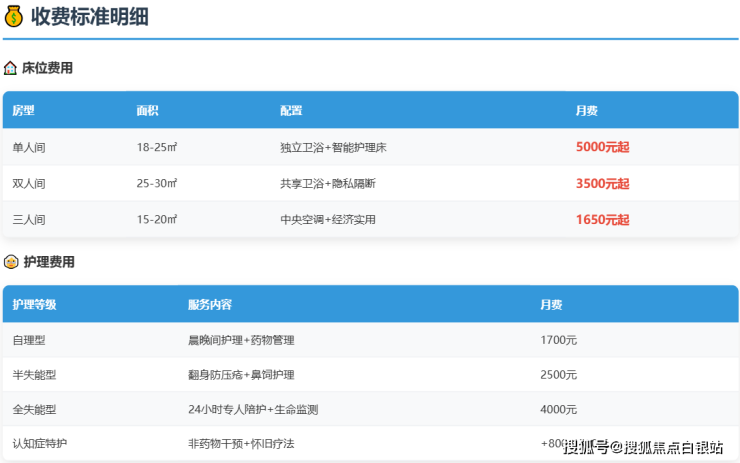Select the 双人间 row label
Image resolution: width=740 pixels, height=463 pixels.
29,184
